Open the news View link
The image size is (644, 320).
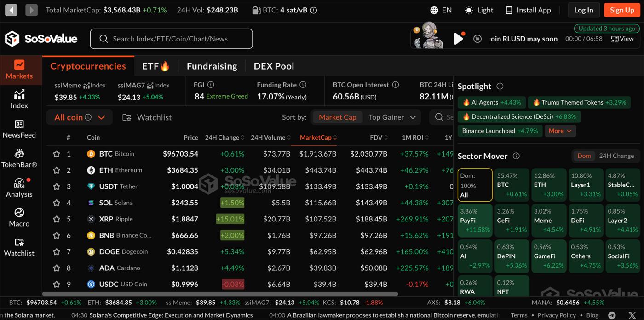[622, 39]
